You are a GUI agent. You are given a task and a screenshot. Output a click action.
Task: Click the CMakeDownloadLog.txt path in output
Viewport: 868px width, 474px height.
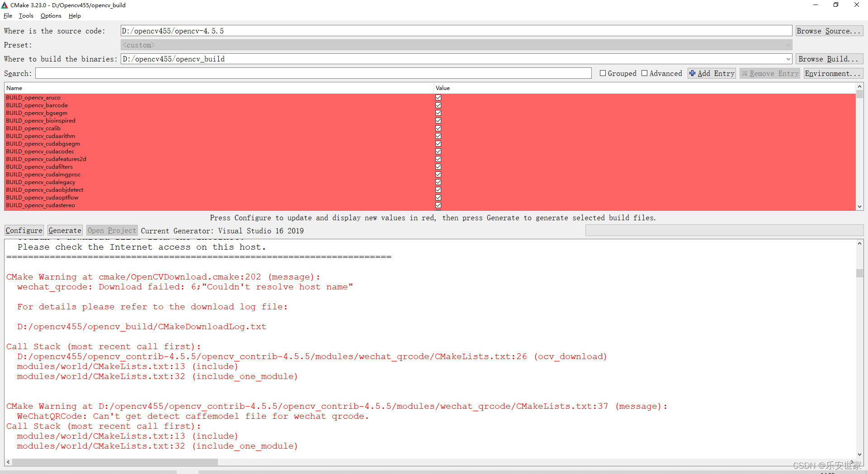(x=142, y=327)
